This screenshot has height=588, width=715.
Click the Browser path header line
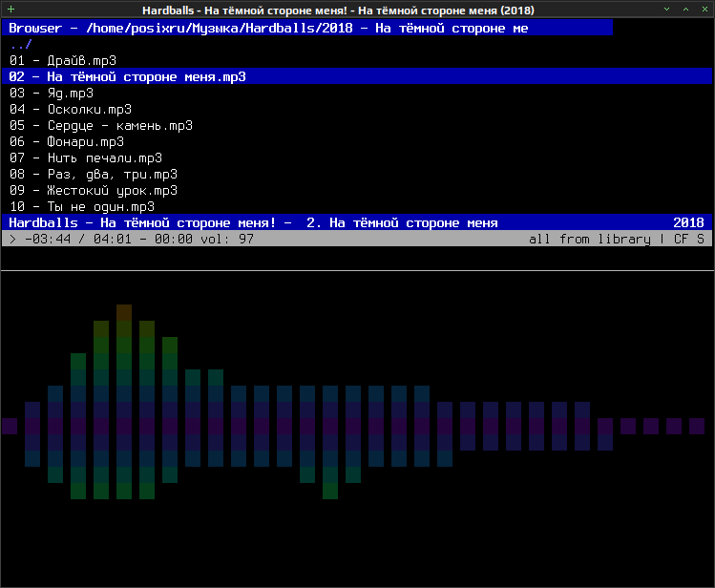307,28
